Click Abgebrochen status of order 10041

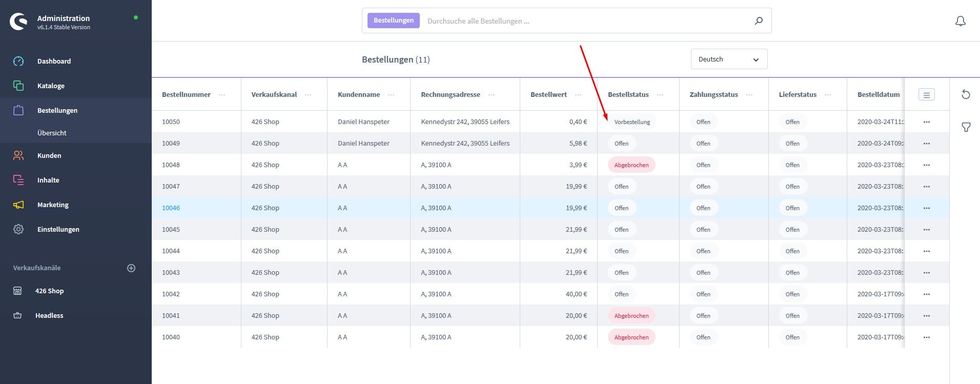631,316
